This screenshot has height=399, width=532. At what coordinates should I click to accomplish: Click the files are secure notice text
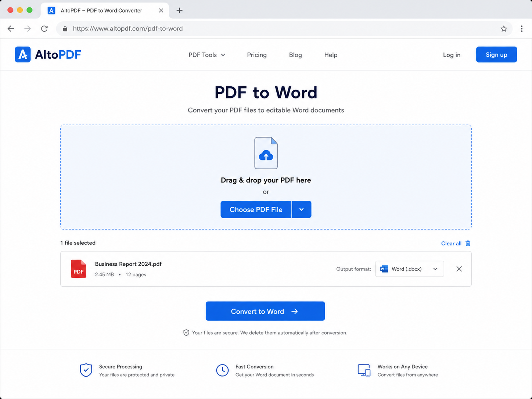coord(270,332)
